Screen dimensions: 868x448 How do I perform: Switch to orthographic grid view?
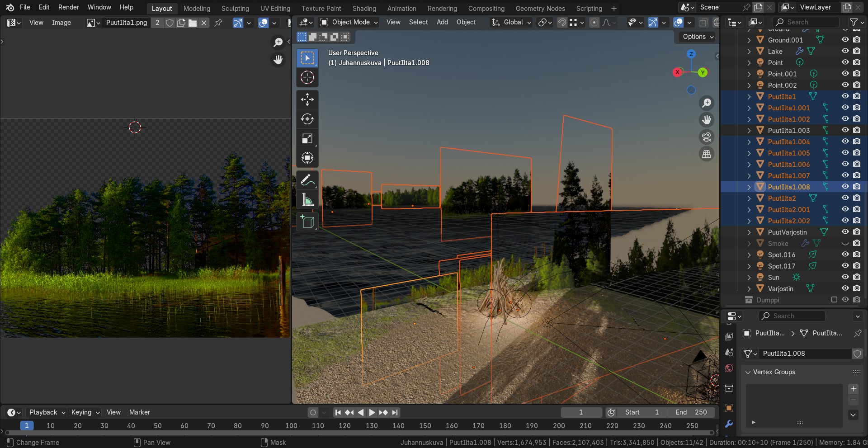click(707, 154)
